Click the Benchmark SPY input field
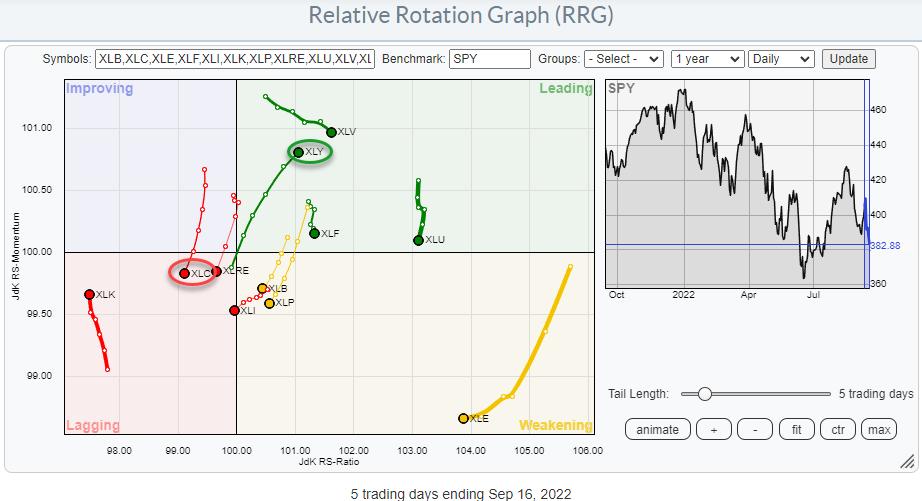Screen dimensions: 922x501 pos(490,59)
